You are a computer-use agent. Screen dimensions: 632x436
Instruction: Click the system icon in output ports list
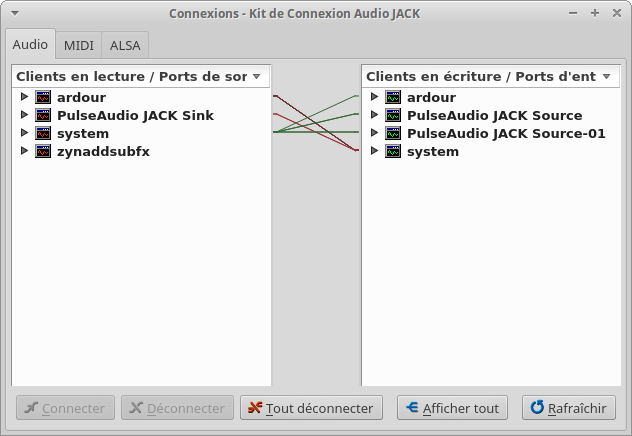[43, 133]
